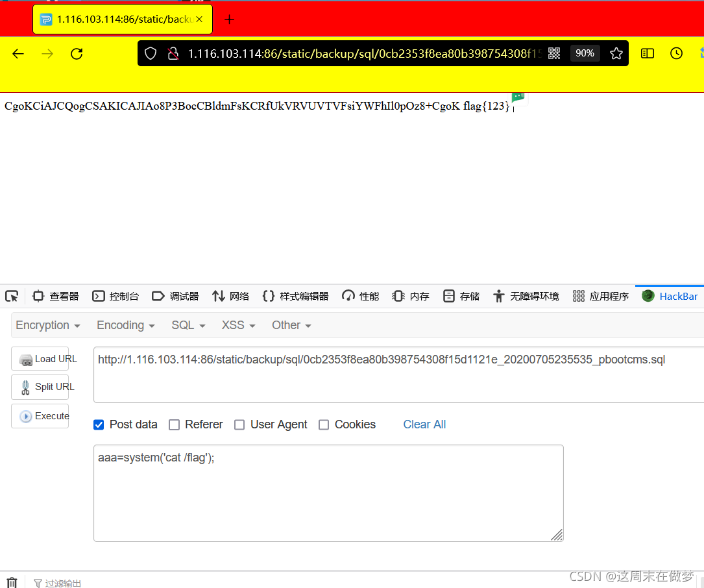Screen dimensions: 704x588
Task: Expand the XSS dropdown menu
Action: click(x=238, y=325)
